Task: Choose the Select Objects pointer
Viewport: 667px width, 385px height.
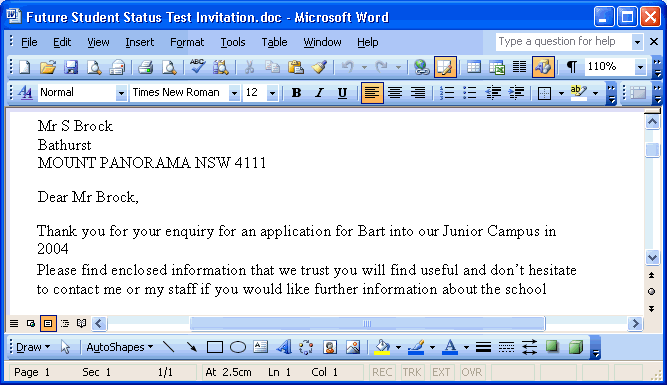Action: pyautogui.click(x=65, y=347)
